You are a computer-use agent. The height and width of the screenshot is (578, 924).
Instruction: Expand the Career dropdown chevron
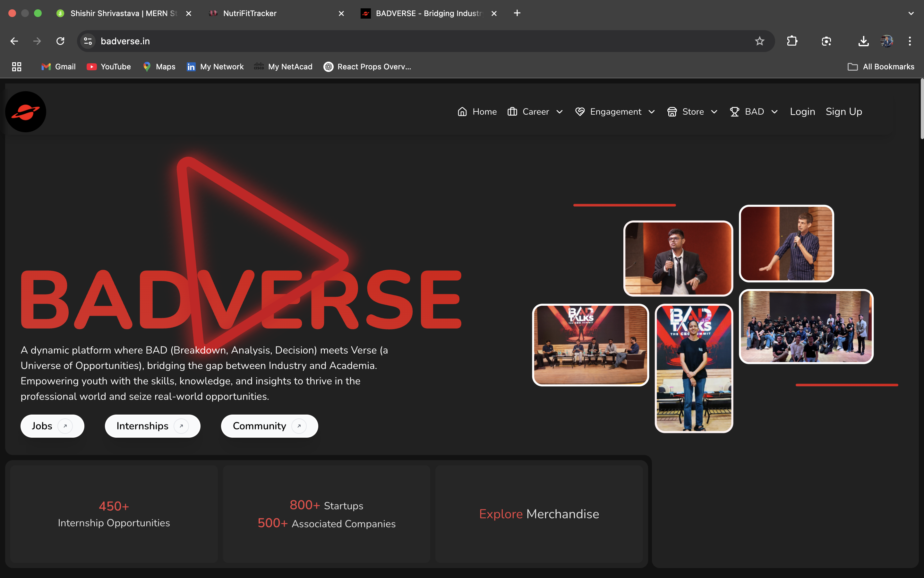pos(560,112)
